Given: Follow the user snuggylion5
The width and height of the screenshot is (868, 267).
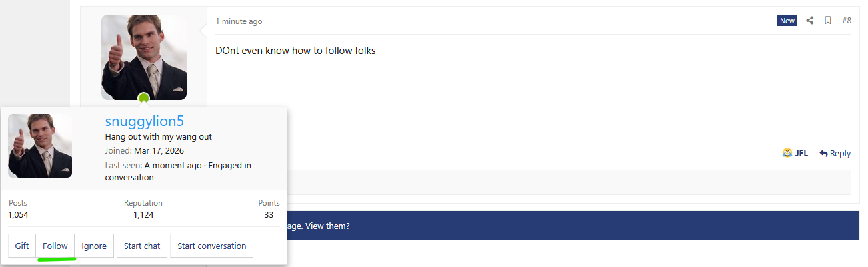Looking at the screenshot, I should click(55, 246).
